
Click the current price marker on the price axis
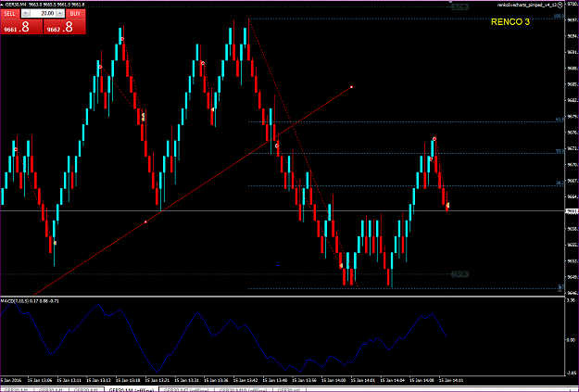[x=572, y=211]
